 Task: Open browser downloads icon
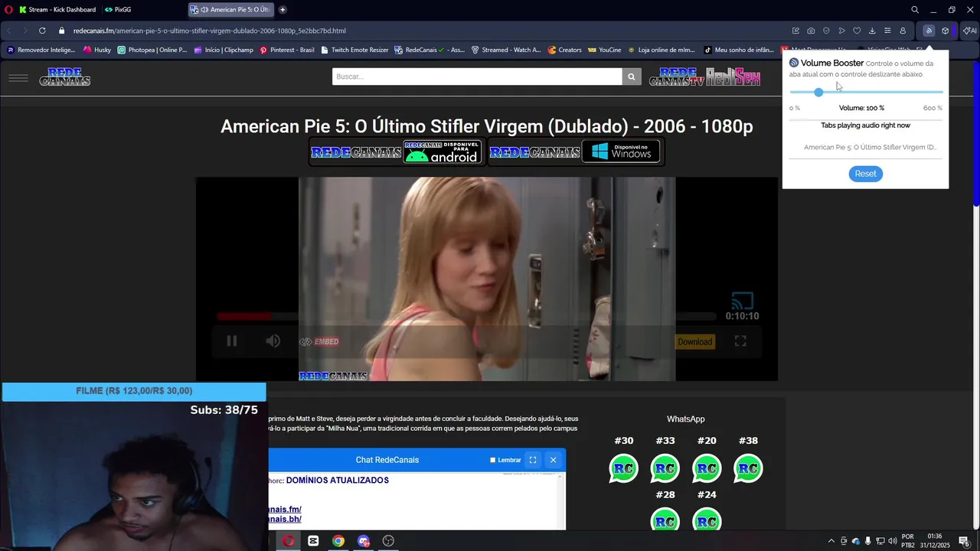[x=872, y=31]
